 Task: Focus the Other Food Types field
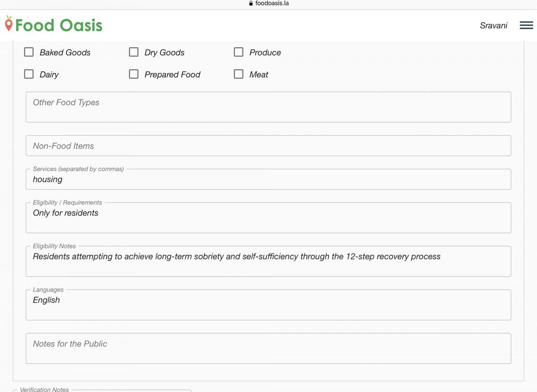coord(268,107)
